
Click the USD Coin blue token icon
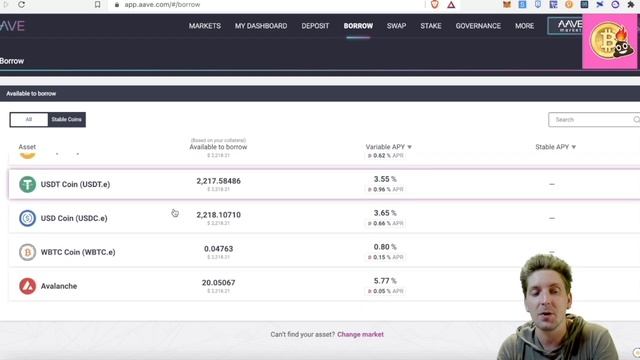pos(27,218)
